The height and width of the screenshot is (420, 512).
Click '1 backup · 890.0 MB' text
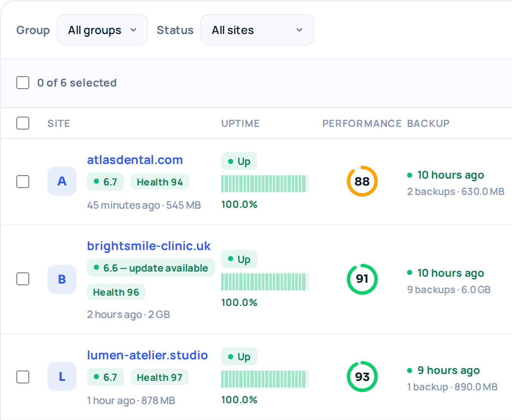tap(452, 387)
